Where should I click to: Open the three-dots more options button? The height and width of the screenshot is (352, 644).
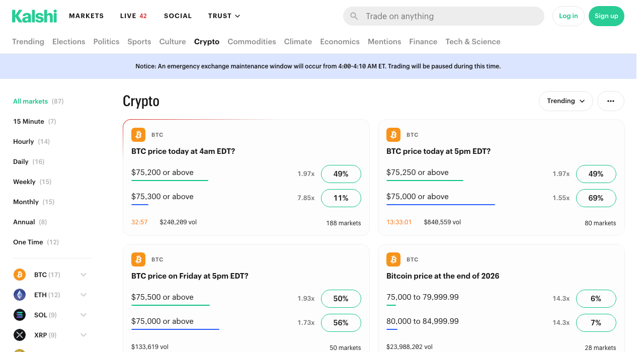(611, 101)
